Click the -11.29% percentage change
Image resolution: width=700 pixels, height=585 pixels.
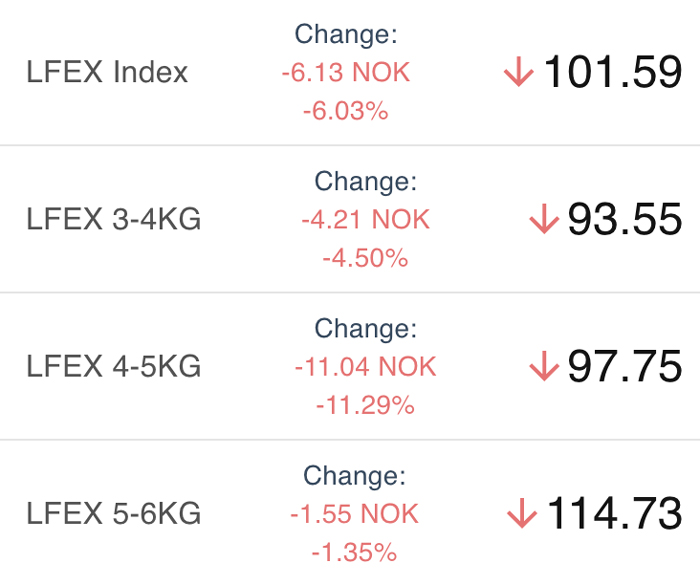coord(366,405)
